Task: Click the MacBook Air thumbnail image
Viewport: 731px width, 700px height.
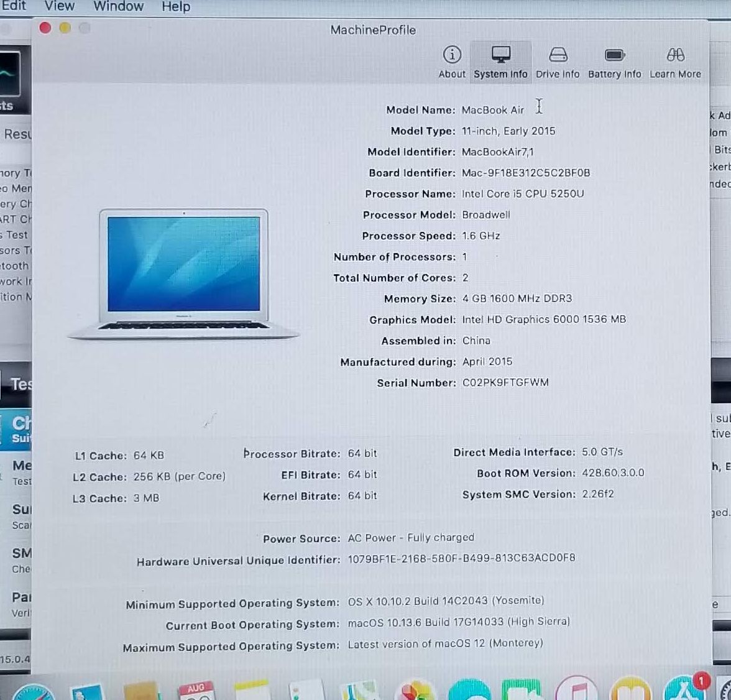Action: (x=183, y=274)
